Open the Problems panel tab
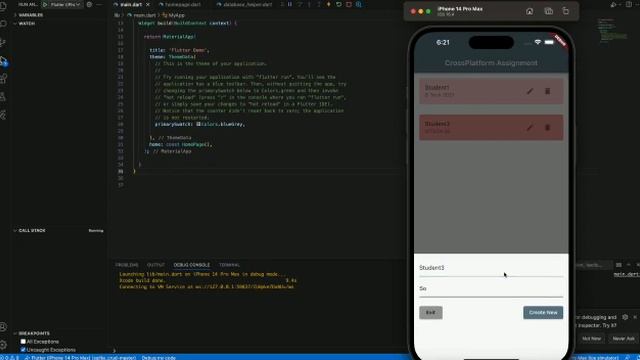This screenshot has width=640, height=360. tap(127, 265)
